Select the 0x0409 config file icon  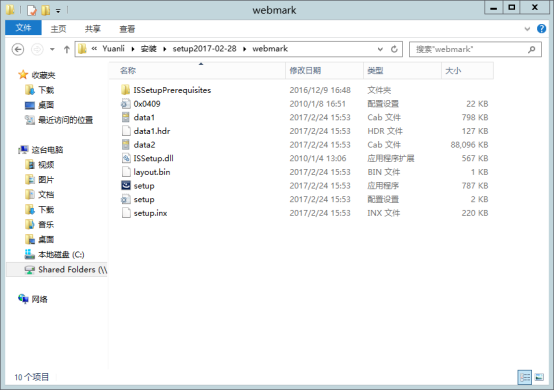[125, 104]
